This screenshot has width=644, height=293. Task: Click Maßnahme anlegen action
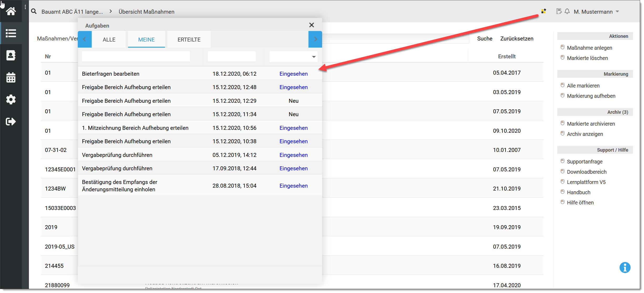pos(589,48)
